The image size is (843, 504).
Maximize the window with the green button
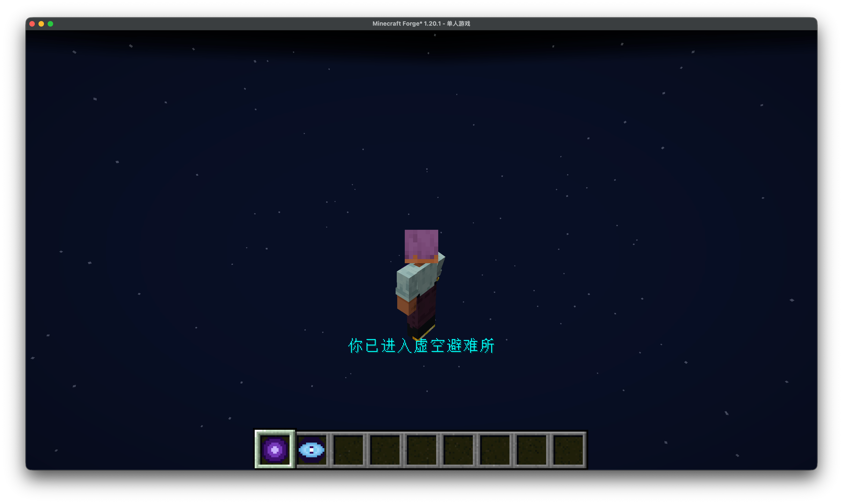click(x=51, y=24)
